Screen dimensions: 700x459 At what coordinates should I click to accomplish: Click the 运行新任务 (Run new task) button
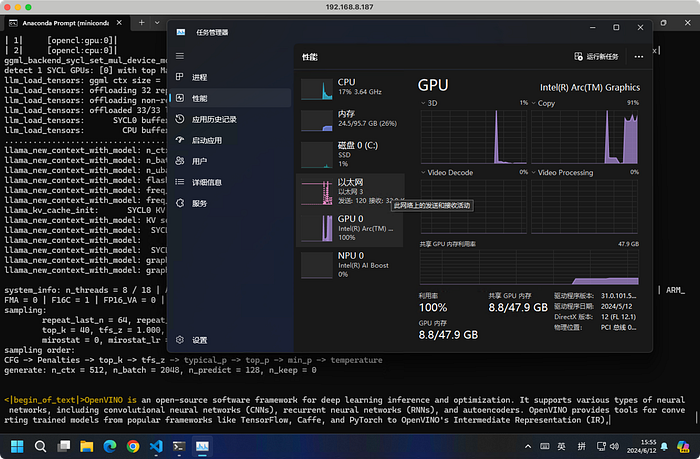coord(596,57)
